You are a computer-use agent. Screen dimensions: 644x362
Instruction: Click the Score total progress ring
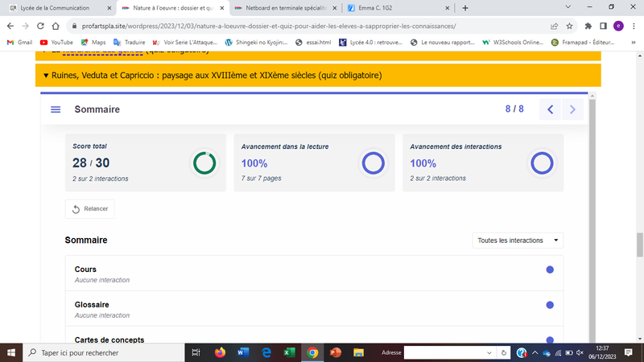(204, 162)
